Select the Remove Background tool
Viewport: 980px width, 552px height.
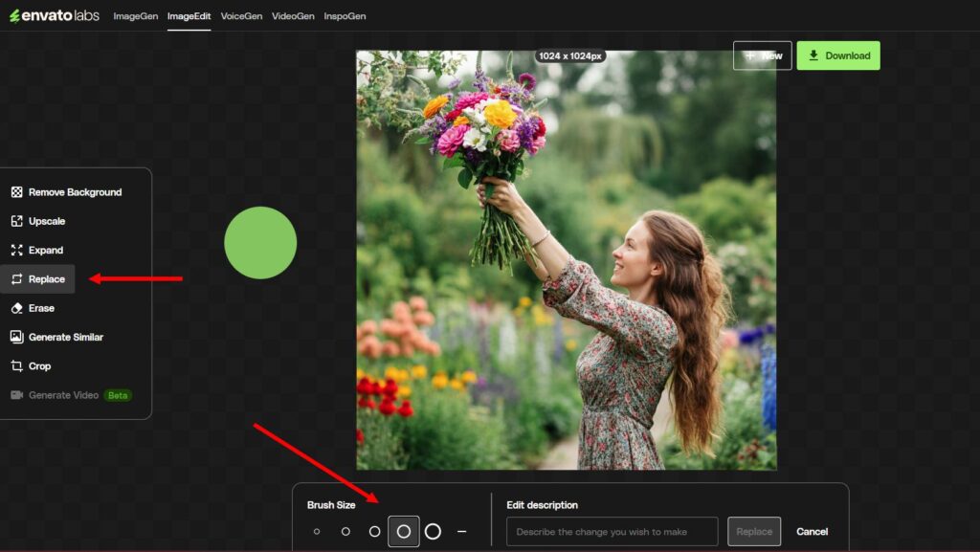pos(74,191)
